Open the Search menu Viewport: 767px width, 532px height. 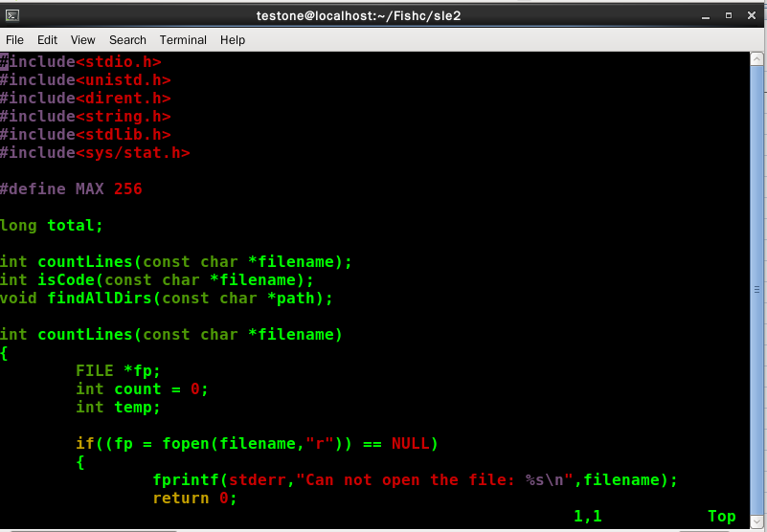pos(127,40)
